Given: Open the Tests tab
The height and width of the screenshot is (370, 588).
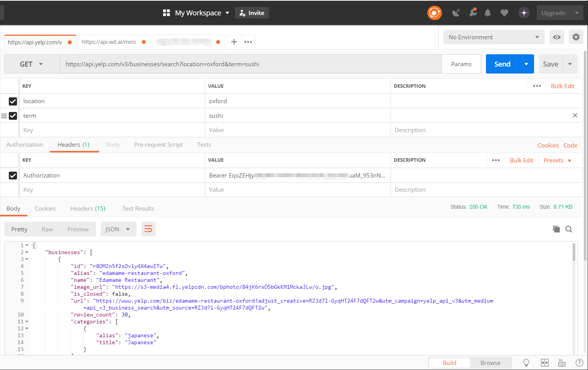Looking at the screenshot, I should point(204,144).
